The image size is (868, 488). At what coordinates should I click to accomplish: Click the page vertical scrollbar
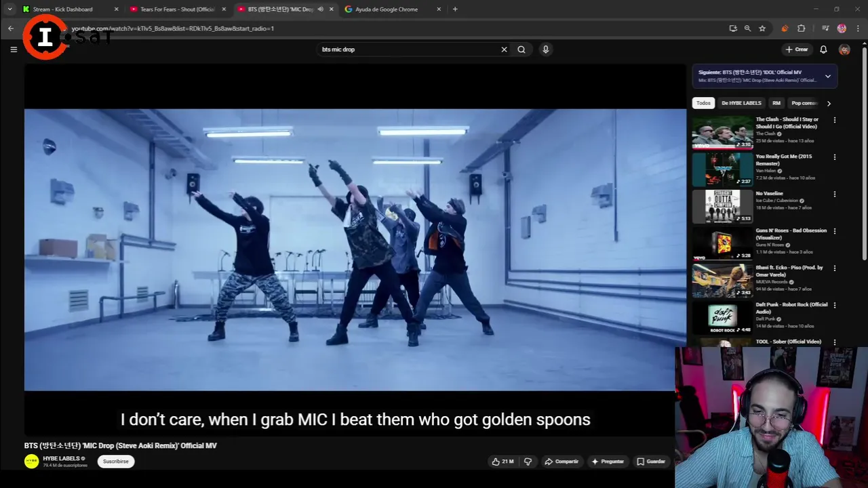click(864, 152)
